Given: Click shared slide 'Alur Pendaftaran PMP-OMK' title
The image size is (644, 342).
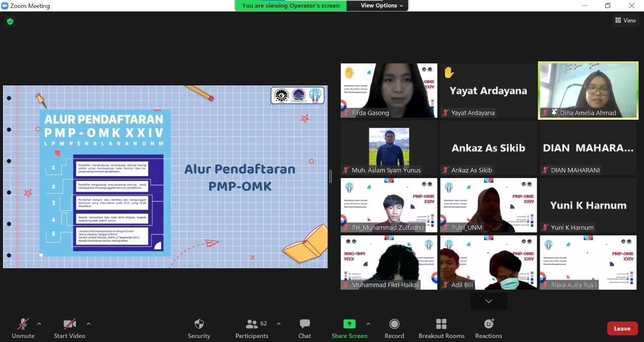Looking at the screenshot, I should coord(240,178).
